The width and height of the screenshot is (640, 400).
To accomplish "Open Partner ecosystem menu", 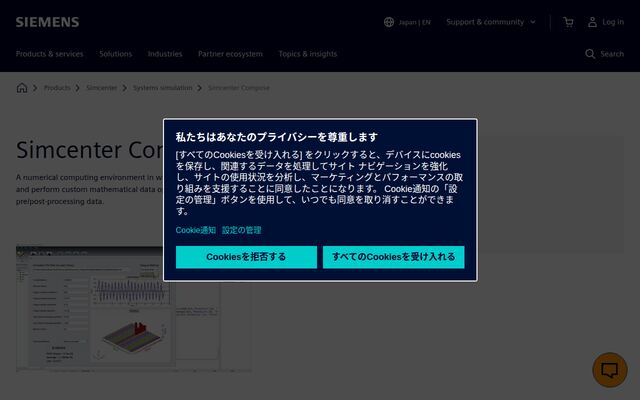I will (x=230, y=54).
